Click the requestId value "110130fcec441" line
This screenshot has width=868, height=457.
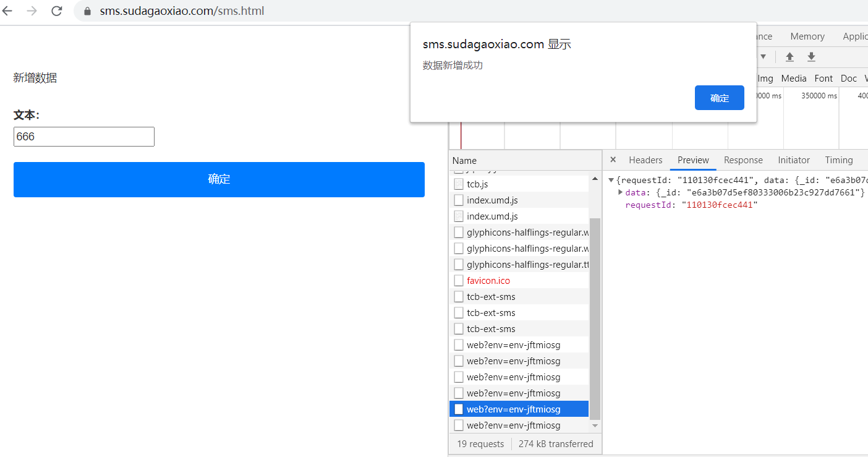click(x=691, y=205)
